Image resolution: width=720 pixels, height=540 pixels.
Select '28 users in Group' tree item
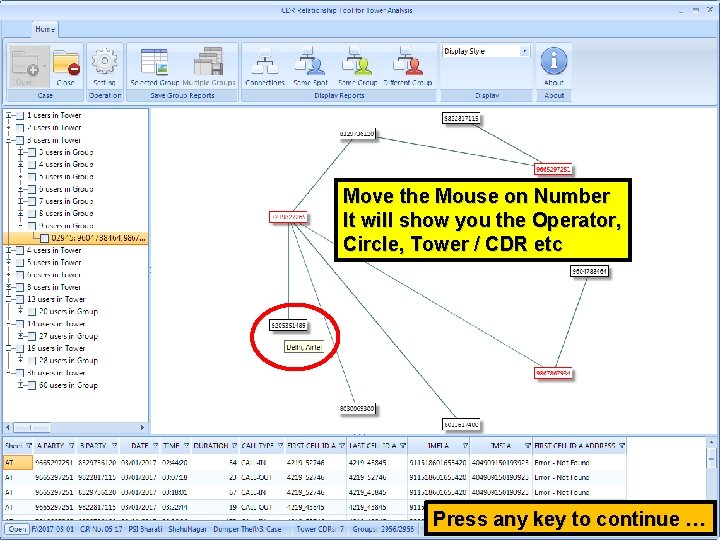click(68, 360)
